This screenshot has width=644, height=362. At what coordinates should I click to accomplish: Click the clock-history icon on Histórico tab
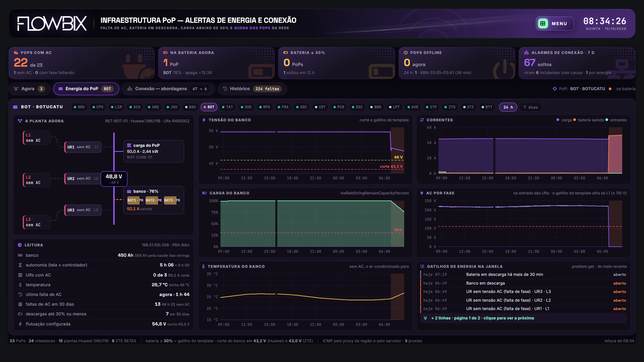click(225, 89)
